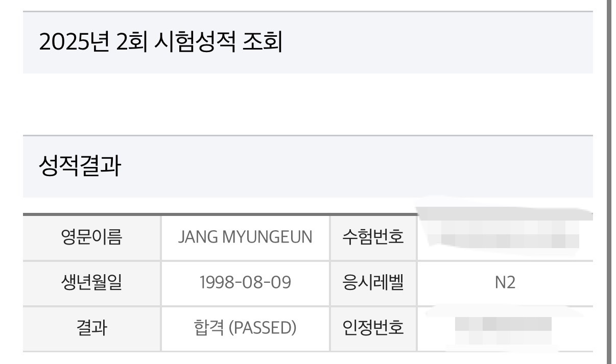Select the 인정번호 label cell
Viewport: 616px width, 364px height.
coord(373,328)
